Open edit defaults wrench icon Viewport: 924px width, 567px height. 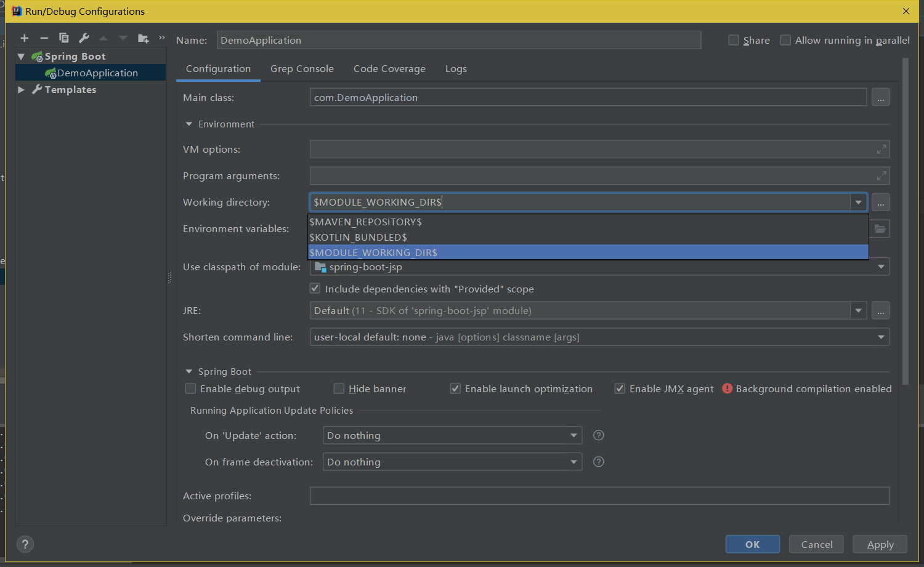click(x=84, y=38)
